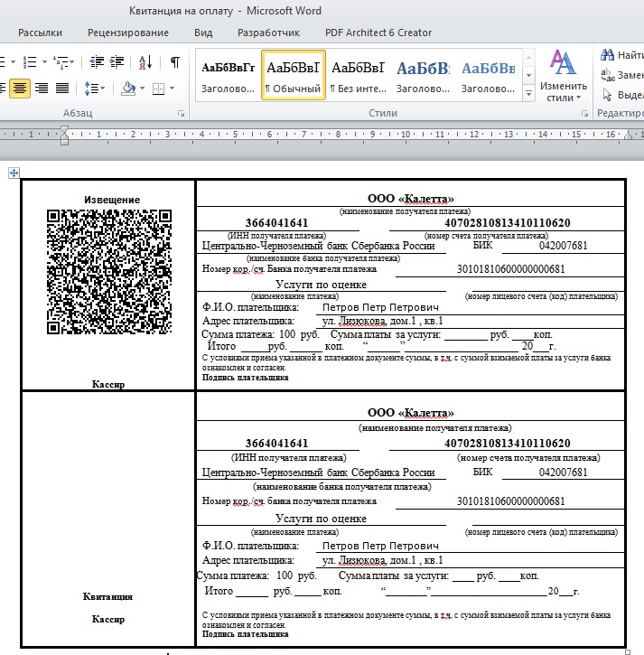Increase paragraph indent
644x655 pixels.
tap(117, 61)
